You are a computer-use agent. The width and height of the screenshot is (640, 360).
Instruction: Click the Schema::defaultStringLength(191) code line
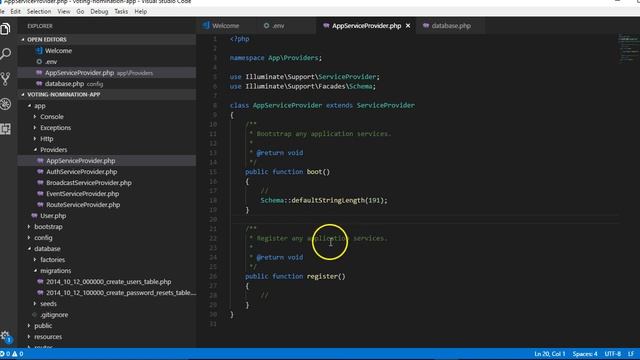(x=324, y=200)
